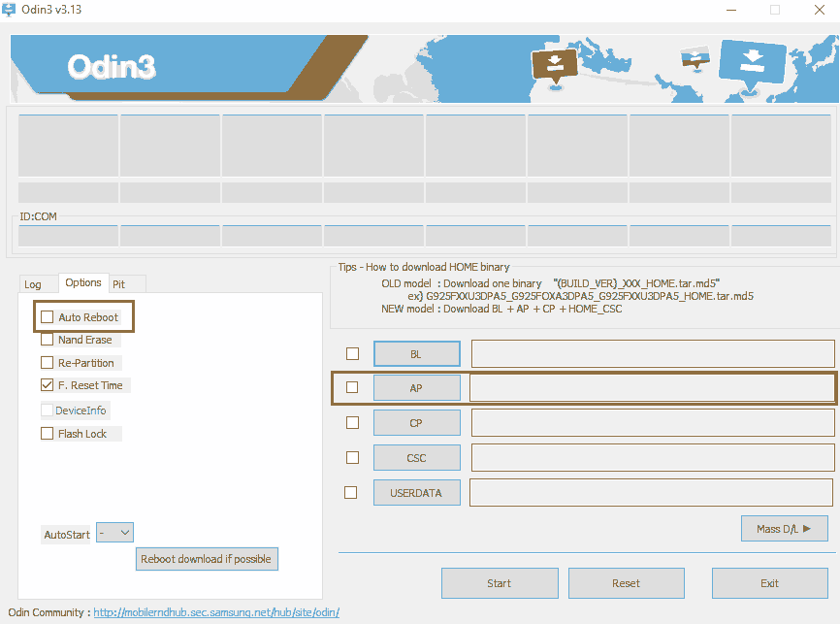
Task: Click the BL file path field
Action: [653, 354]
